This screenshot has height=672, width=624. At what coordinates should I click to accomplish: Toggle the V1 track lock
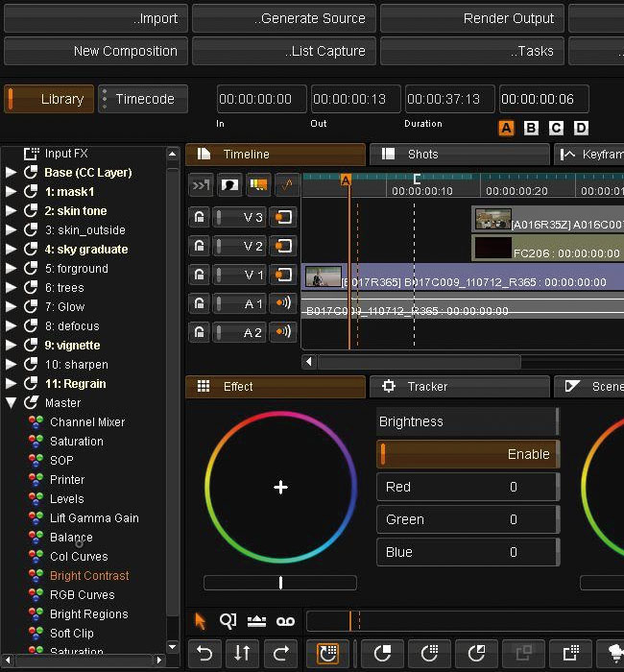(x=200, y=275)
